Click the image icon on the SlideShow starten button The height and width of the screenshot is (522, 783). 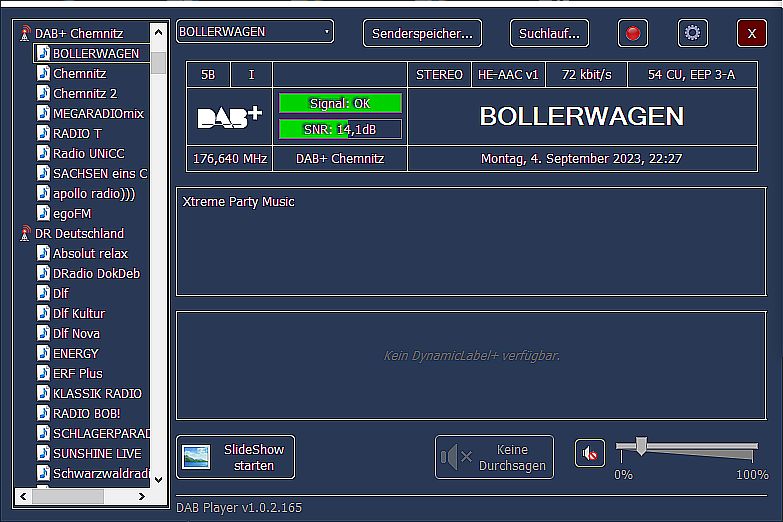tap(196, 457)
